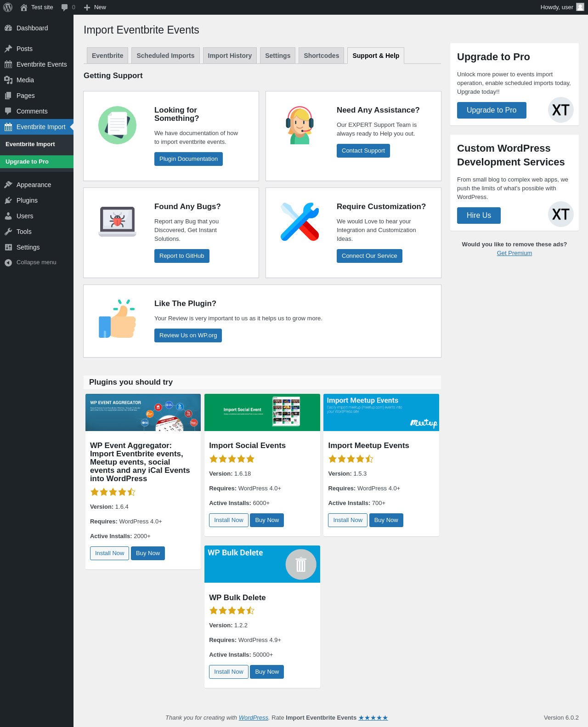588x727 pixels.
Task: Switch to the Eventbrite tab
Action: 107,56
